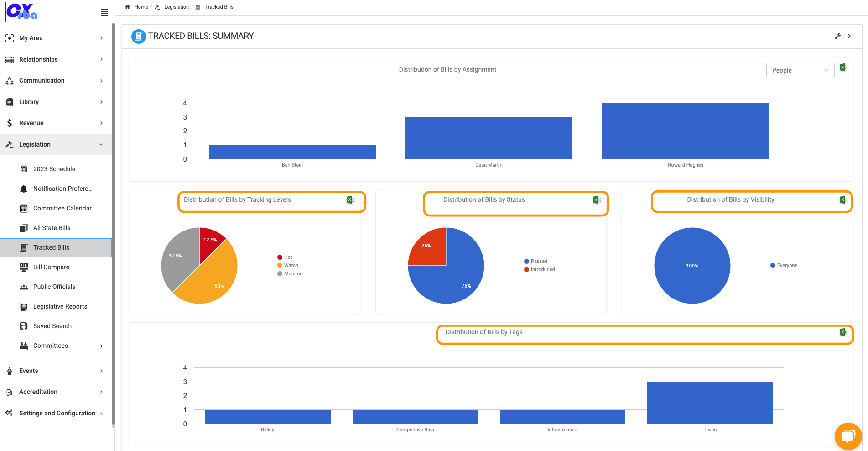This screenshot has height=451, width=868.
Task: Expand the Committees submenu arrow
Action: point(101,346)
